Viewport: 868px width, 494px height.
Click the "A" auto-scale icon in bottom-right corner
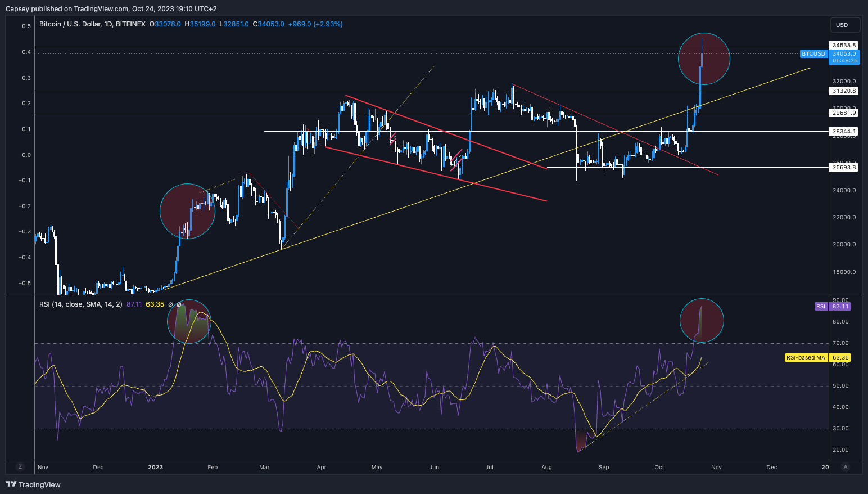coord(846,467)
